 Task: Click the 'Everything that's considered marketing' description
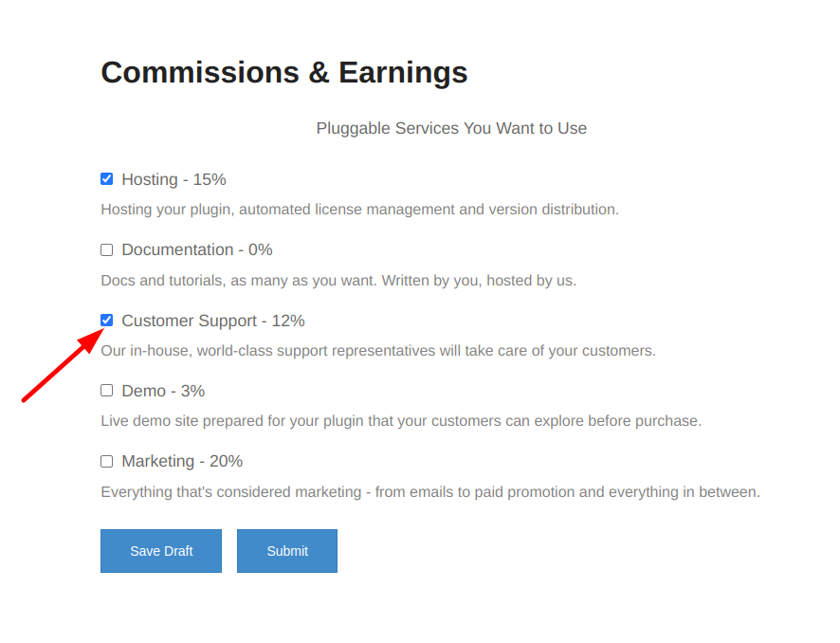pos(430,492)
